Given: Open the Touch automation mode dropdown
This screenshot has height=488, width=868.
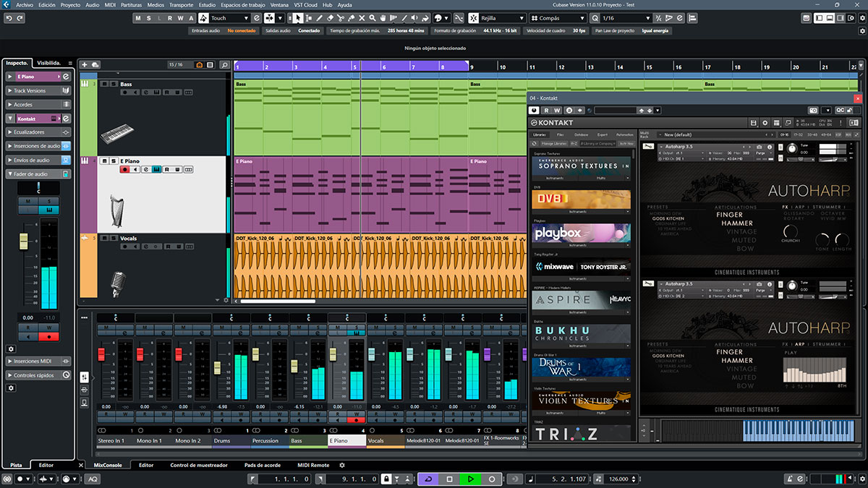Looking at the screenshot, I should point(229,18).
